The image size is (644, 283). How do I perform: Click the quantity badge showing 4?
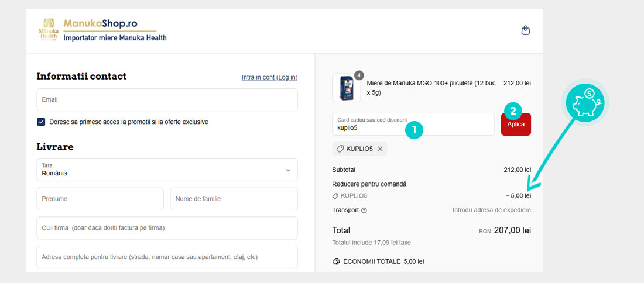click(359, 75)
